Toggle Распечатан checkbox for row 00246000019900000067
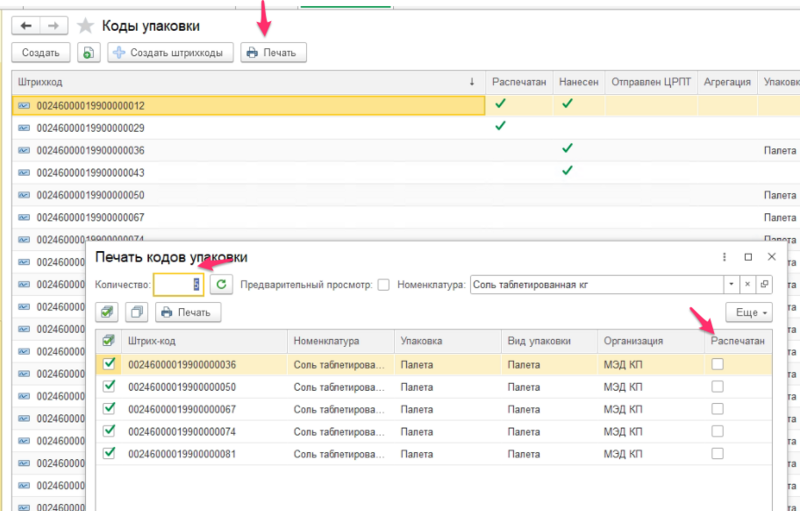Image resolution: width=800 pixels, height=511 pixels. click(x=717, y=409)
